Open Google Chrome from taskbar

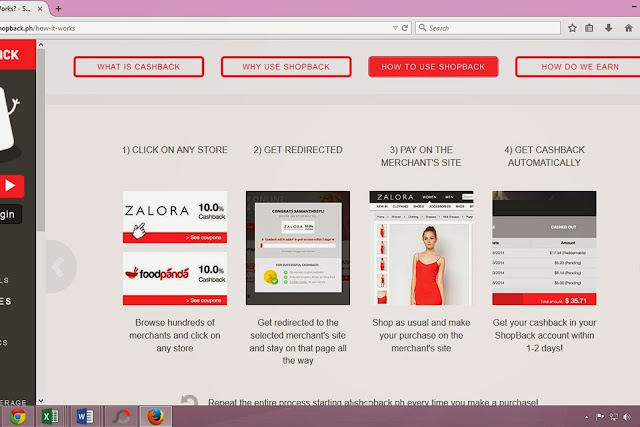pos(18,416)
